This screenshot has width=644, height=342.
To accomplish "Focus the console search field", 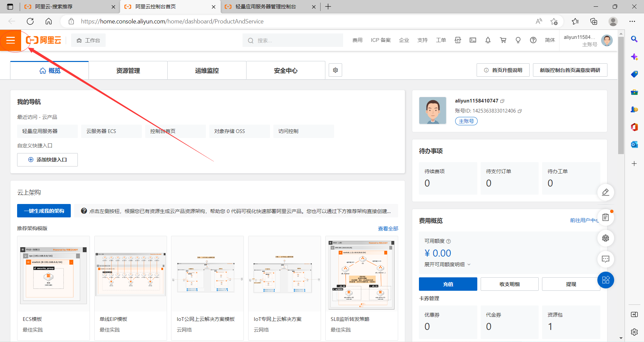I will pos(293,40).
